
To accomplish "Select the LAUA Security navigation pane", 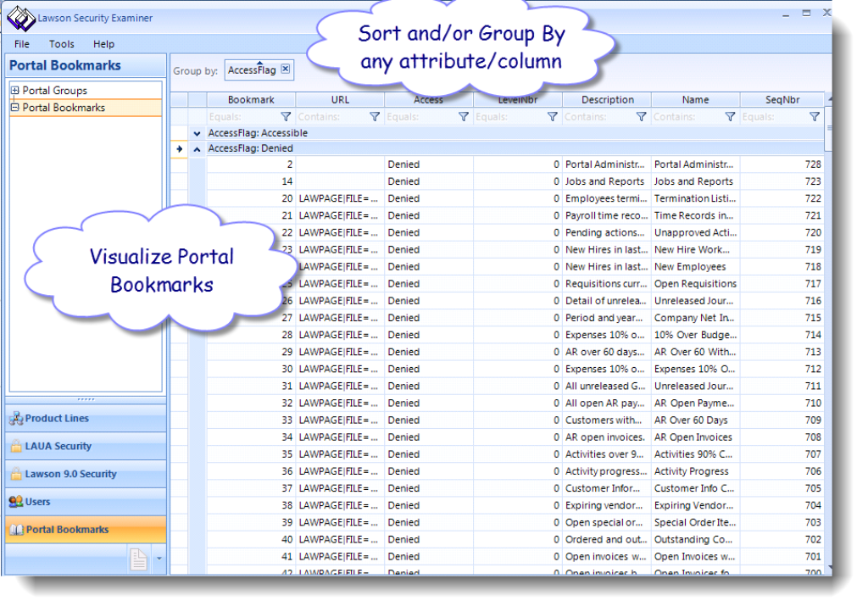I will pyautogui.click(x=86, y=446).
